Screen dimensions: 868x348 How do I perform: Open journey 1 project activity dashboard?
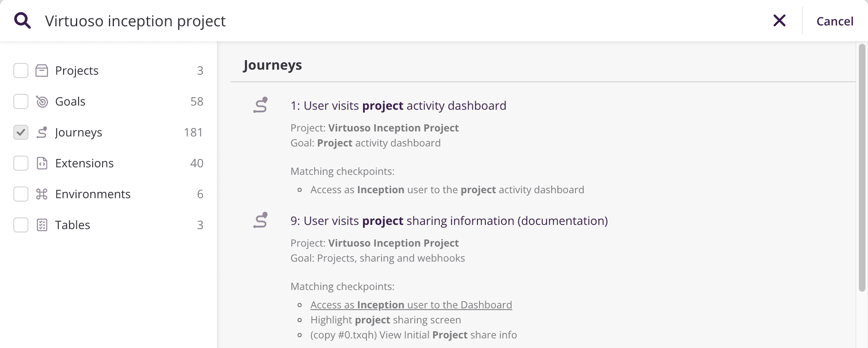[398, 106]
